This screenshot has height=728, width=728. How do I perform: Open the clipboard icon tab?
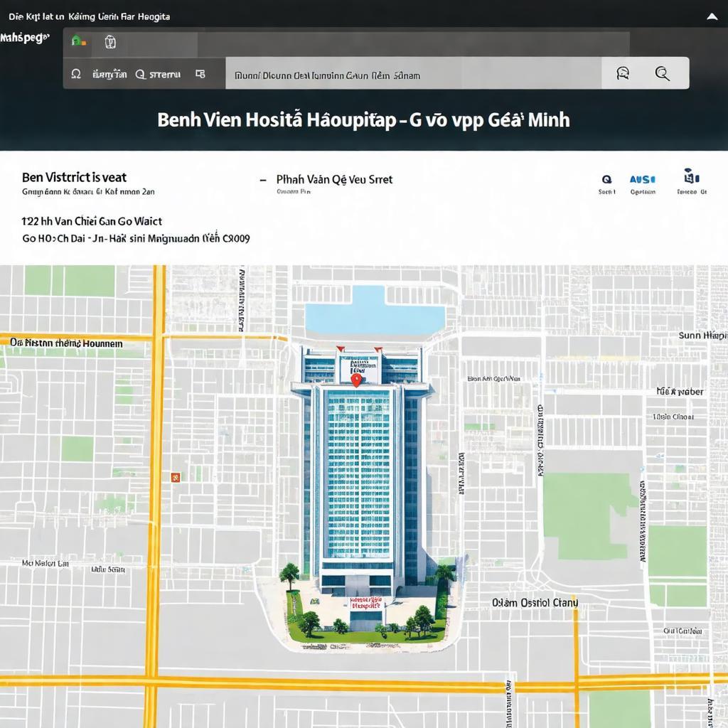click(x=110, y=42)
